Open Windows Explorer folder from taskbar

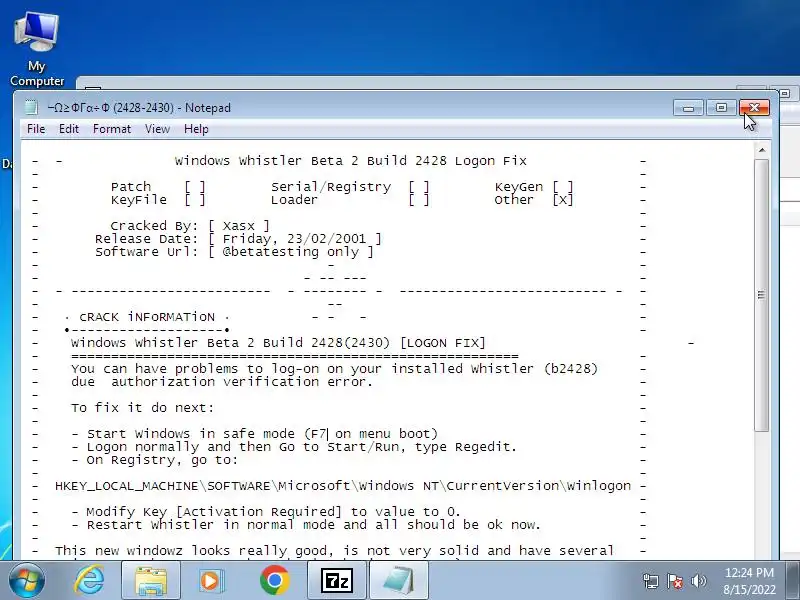(151, 580)
